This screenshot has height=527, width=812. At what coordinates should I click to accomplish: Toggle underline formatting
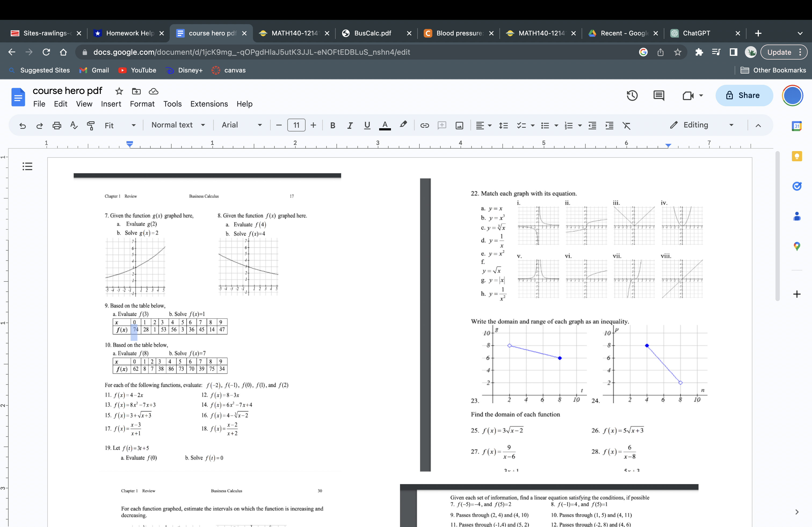[367, 125]
